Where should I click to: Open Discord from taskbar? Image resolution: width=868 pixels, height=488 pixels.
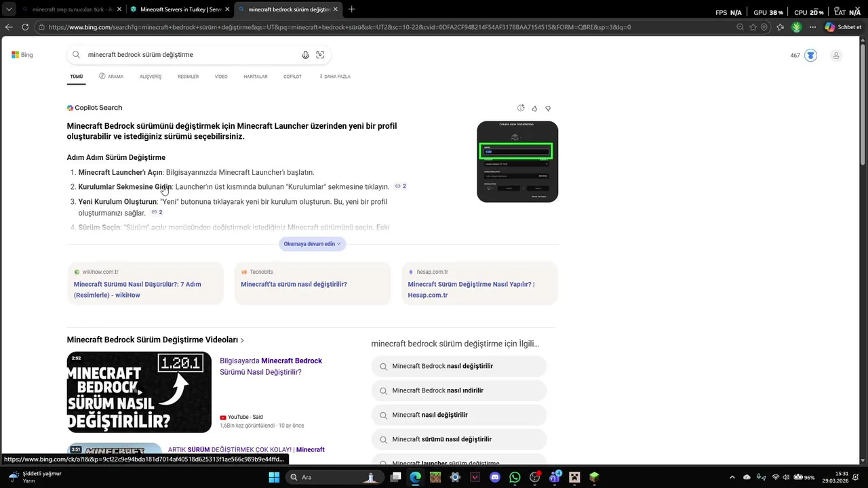click(494, 477)
